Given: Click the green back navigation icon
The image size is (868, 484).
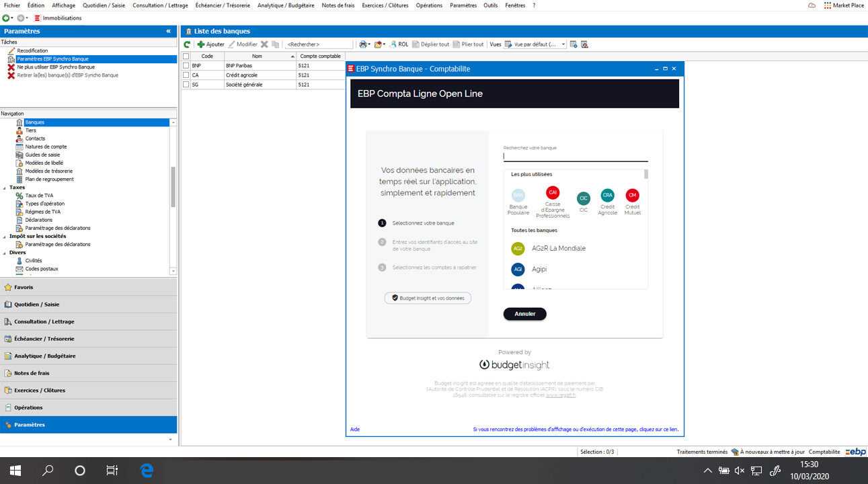Looking at the screenshot, I should point(6,18).
